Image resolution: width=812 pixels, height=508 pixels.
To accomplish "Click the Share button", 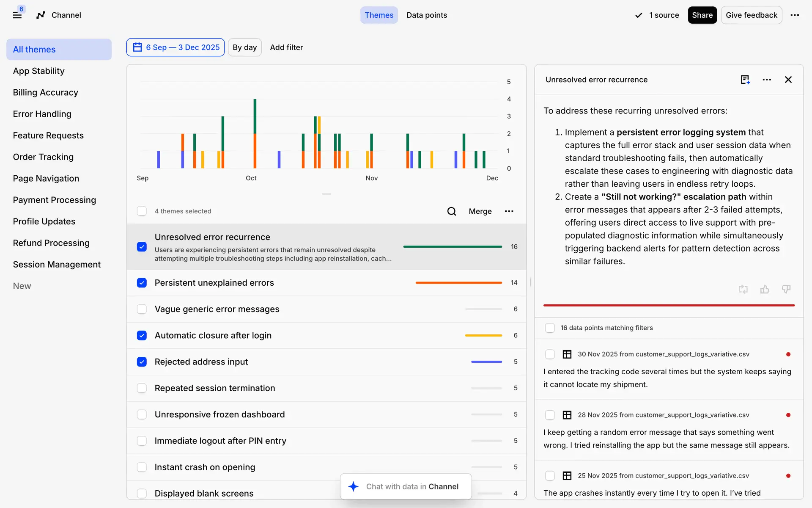I will [702, 15].
